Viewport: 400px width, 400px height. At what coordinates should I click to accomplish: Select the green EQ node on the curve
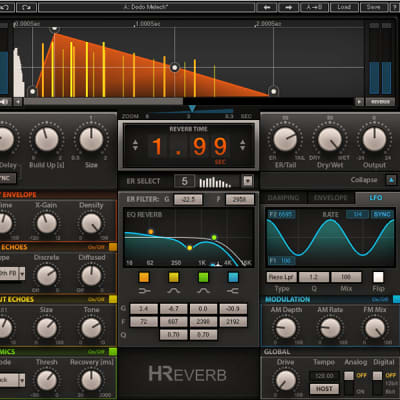tap(214, 237)
